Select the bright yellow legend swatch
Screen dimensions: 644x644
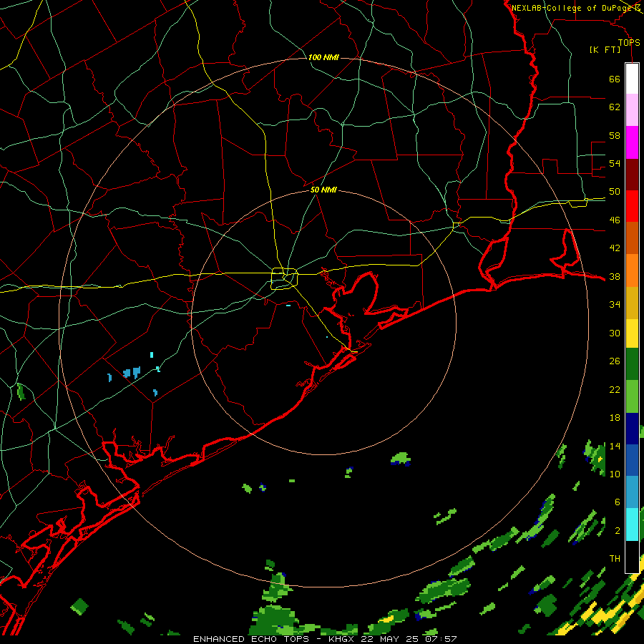click(x=632, y=333)
